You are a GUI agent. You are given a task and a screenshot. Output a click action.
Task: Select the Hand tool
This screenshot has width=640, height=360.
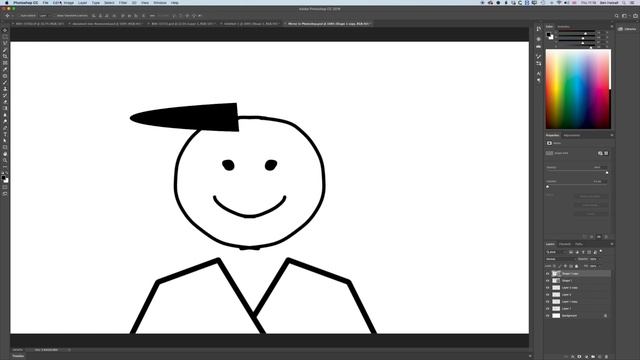[5, 154]
